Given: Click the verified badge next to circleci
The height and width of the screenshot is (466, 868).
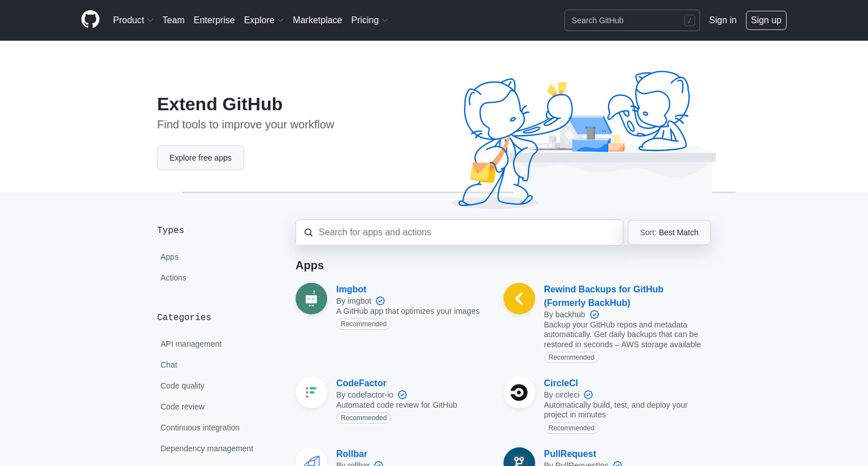Looking at the screenshot, I should click(x=588, y=395).
